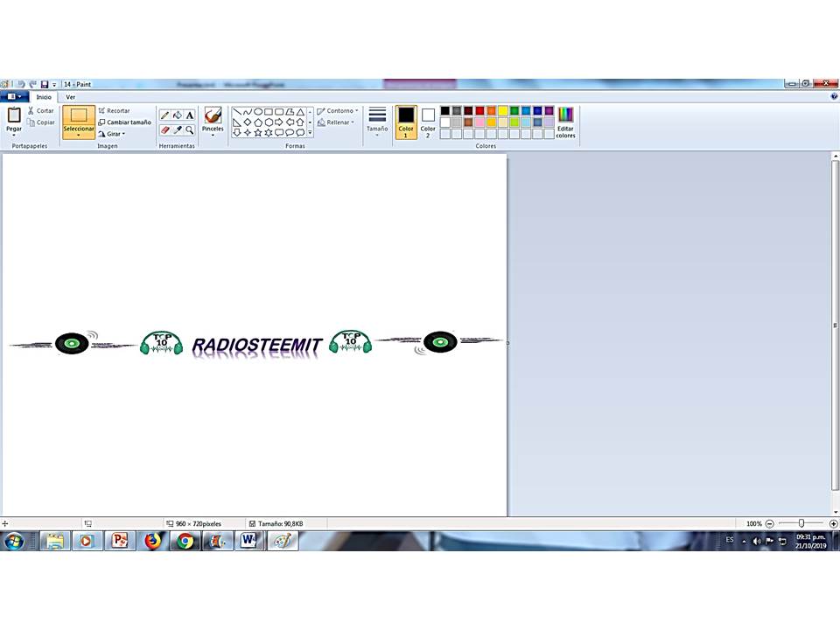Viewport: 840px width, 630px height.
Task: Pick the down arrow shape
Action: coord(237,132)
